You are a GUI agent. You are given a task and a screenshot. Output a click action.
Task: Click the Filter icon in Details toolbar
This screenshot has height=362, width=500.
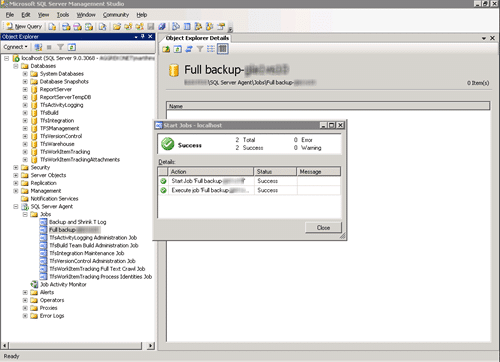point(200,49)
